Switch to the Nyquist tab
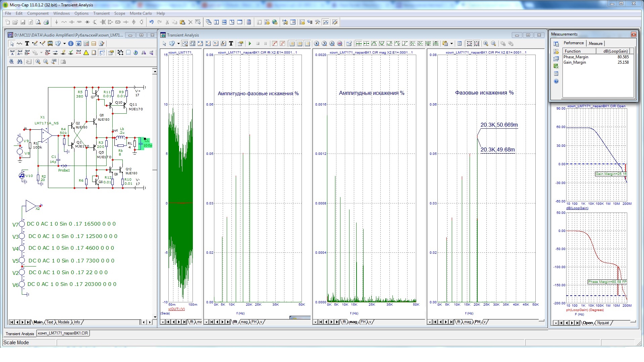The image size is (644, 362). pos(603,323)
